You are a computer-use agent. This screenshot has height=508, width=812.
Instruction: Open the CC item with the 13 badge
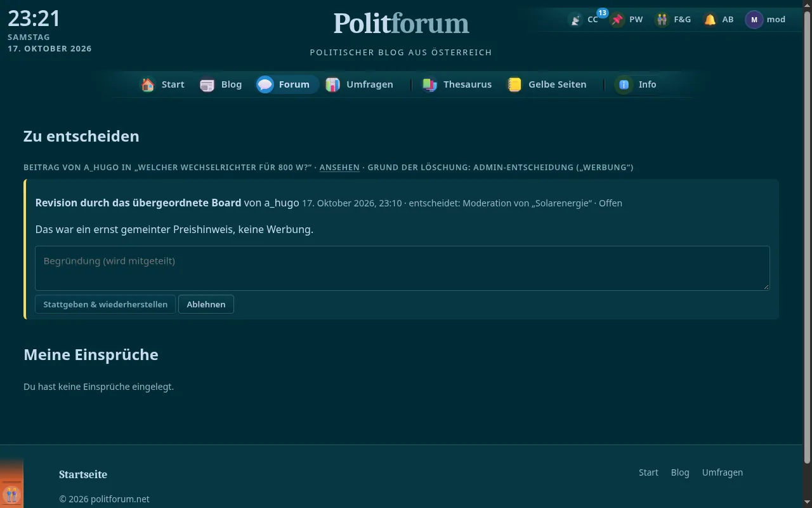tap(584, 20)
